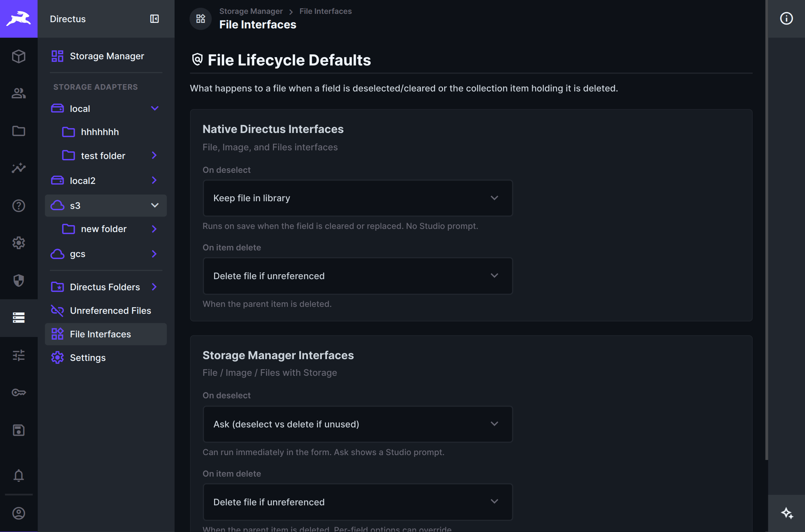Click the gcs cloud adapter icon

tap(57, 254)
